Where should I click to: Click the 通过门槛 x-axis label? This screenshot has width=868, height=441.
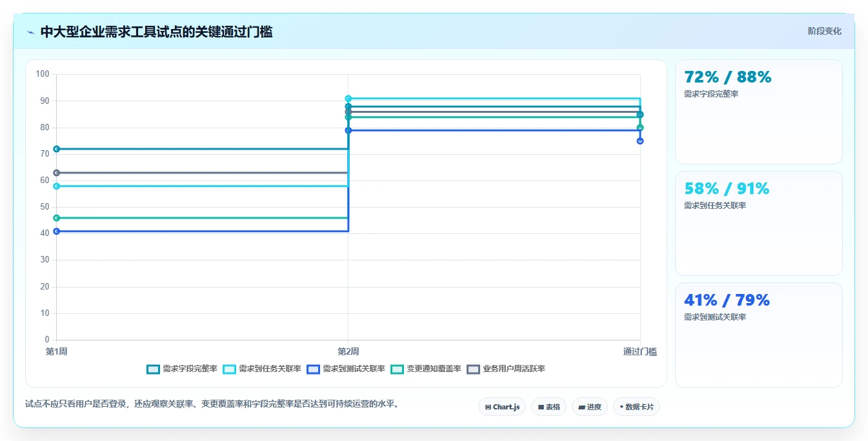click(x=640, y=351)
